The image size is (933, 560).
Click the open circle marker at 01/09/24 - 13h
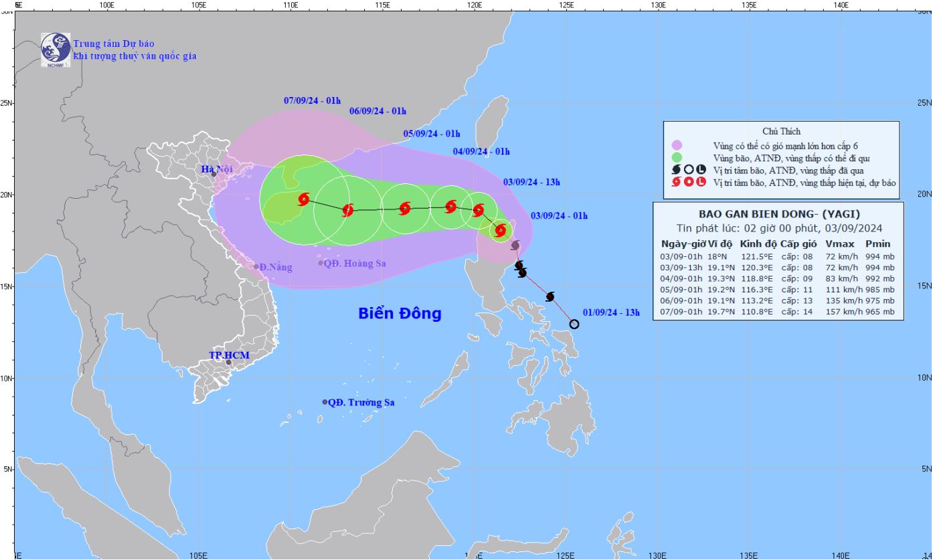click(574, 324)
